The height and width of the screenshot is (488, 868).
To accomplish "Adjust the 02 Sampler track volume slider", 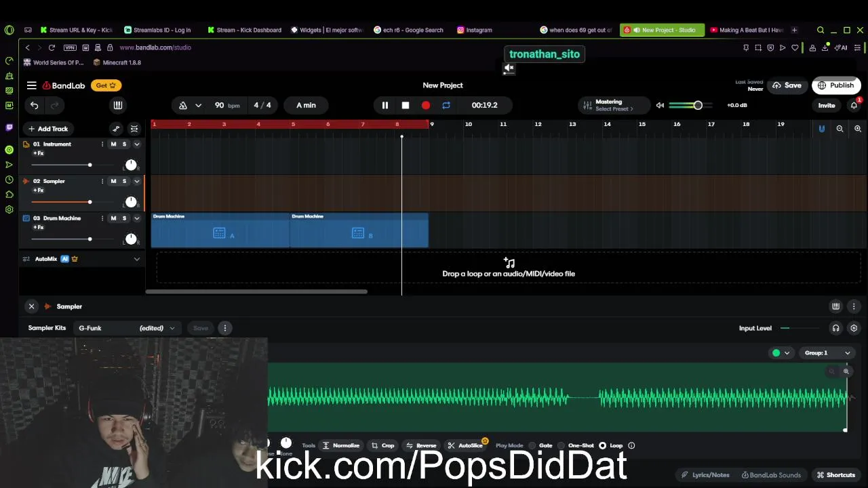I will (90, 202).
